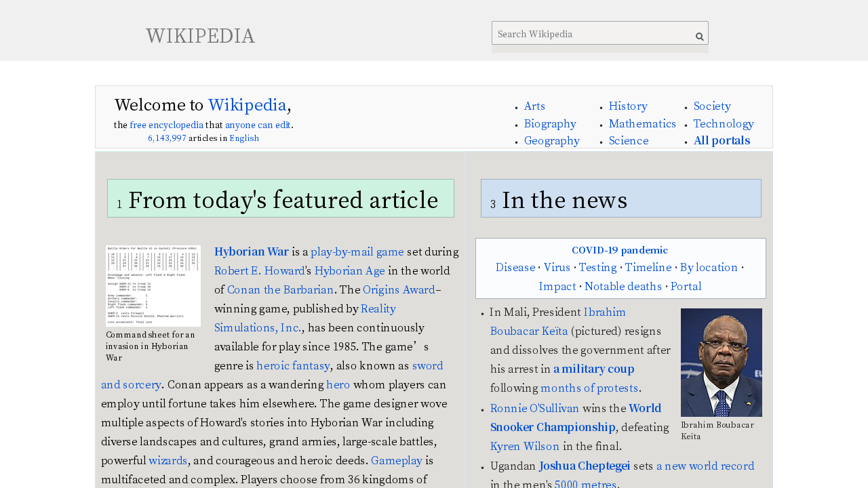Click the Ibrahim Boubacar Keïta photo
The height and width of the screenshot is (488, 868).
point(722,363)
